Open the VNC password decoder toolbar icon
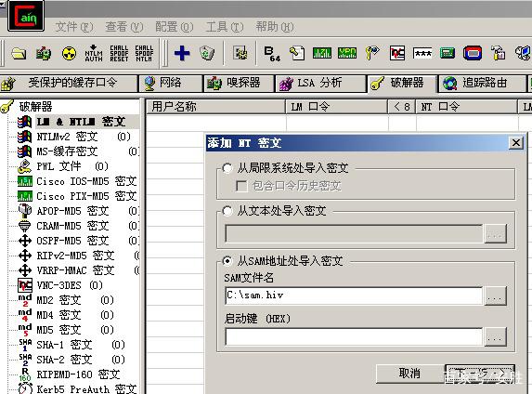This screenshot has width=532, height=394. 397,53
